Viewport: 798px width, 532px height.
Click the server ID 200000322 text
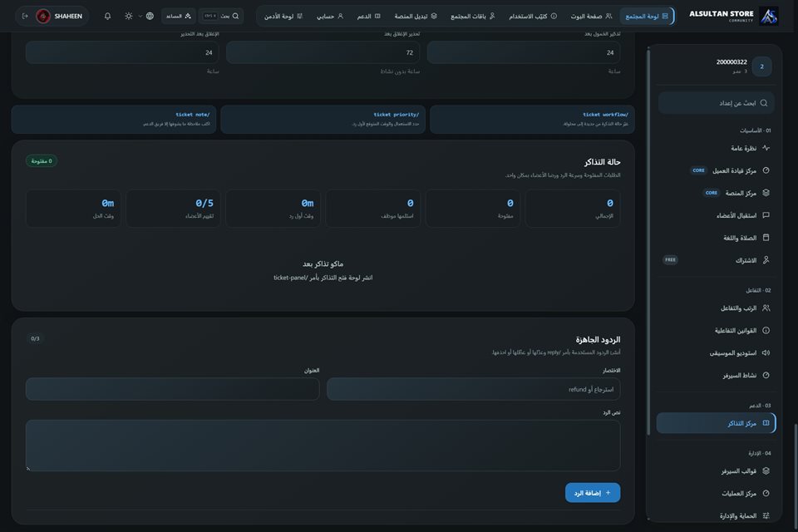[731, 62]
